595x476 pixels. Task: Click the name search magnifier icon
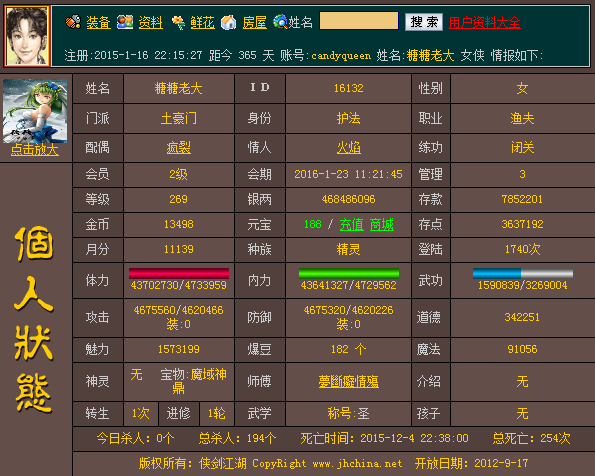click(280, 22)
